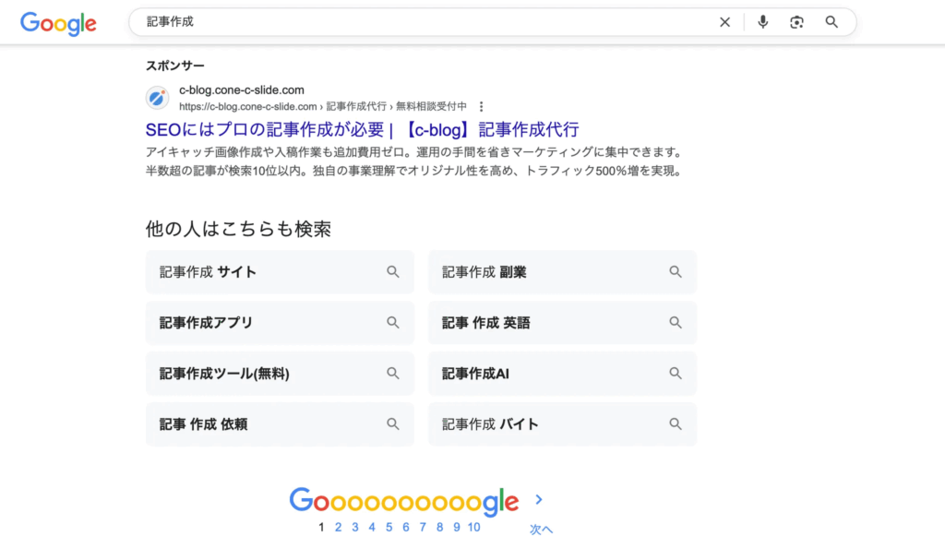
Task: Search related query 記事作成 バイト
Action: point(562,423)
